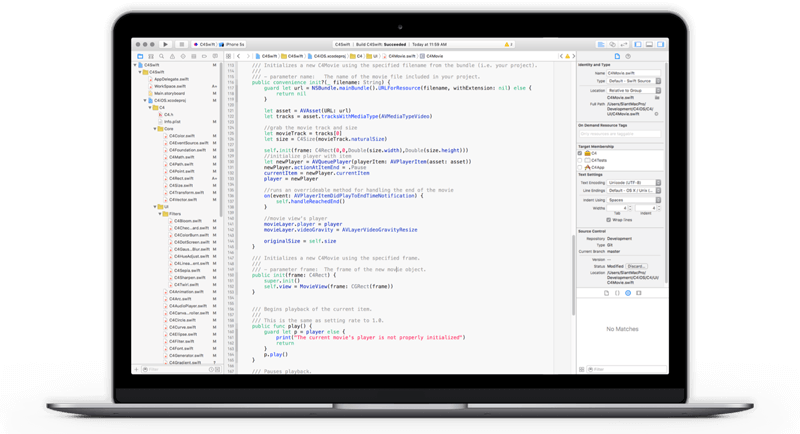This screenshot has width=800, height=434.
Task: Show the Version editor
Action: tap(623, 44)
